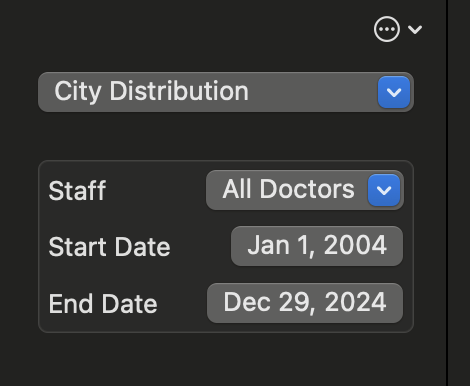Click the month Dec in End Date
470x386 pixels.
click(x=247, y=302)
